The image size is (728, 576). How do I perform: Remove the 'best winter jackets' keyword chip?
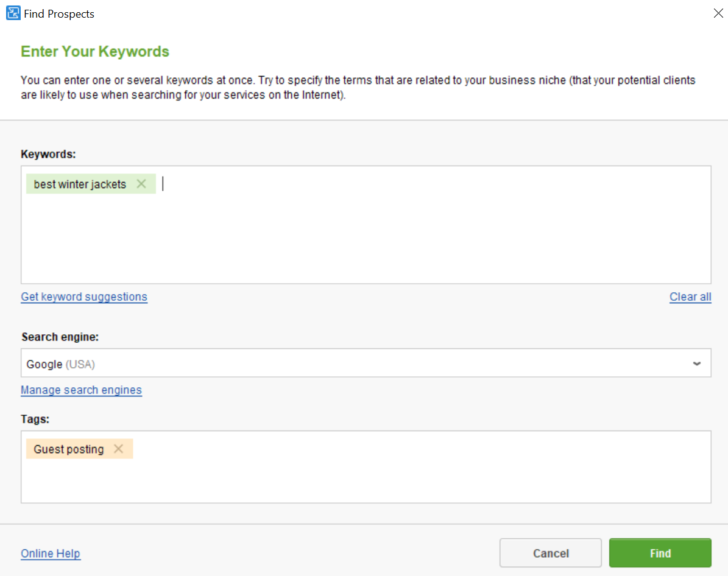[141, 184]
